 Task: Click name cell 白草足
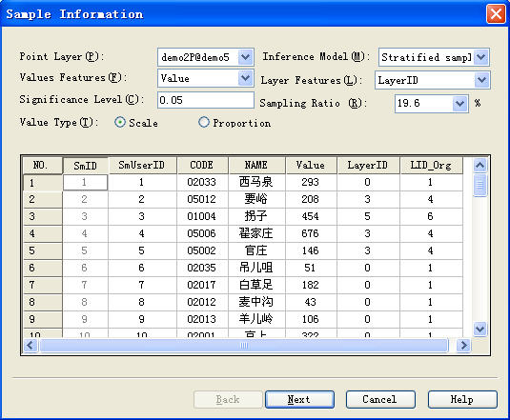tap(256, 285)
